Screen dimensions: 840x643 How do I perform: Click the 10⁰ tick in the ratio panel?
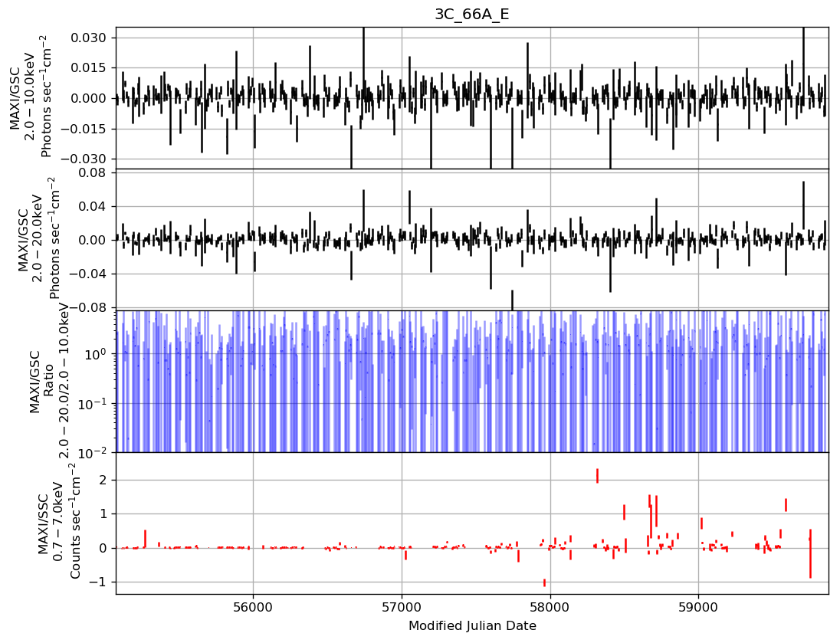coord(95,353)
